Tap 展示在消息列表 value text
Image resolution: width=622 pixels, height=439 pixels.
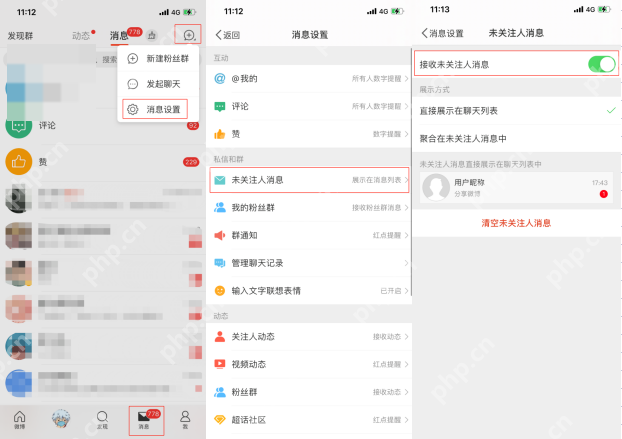tap(376, 180)
